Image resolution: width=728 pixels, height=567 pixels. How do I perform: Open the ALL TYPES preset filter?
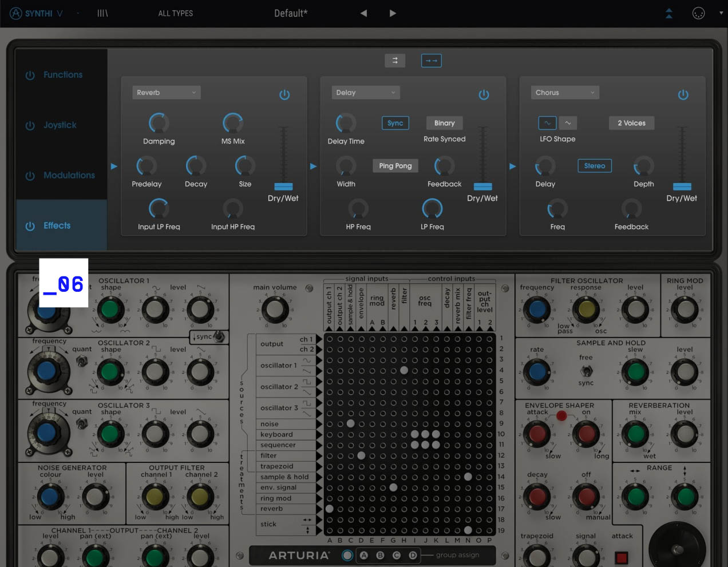click(x=175, y=13)
